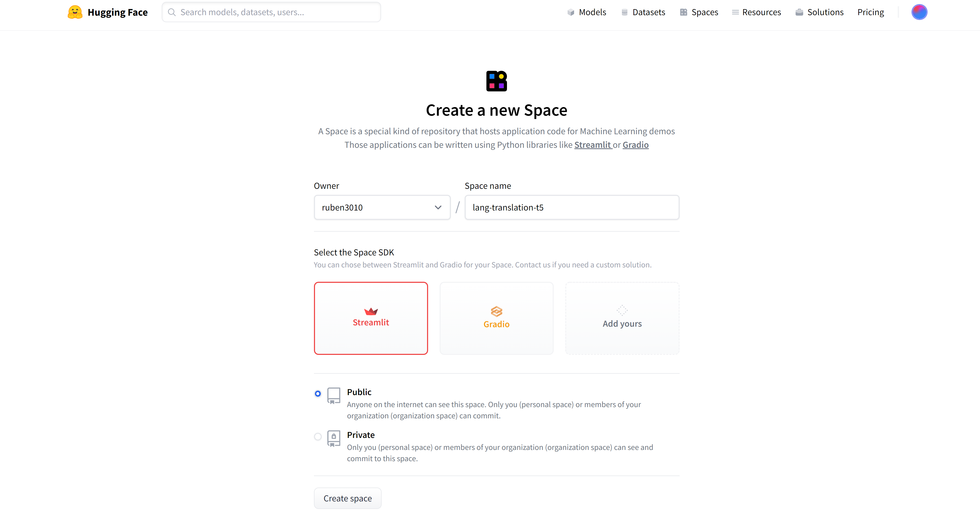Open the Solutions menu
980x510 pixels.
pos(819,12)
